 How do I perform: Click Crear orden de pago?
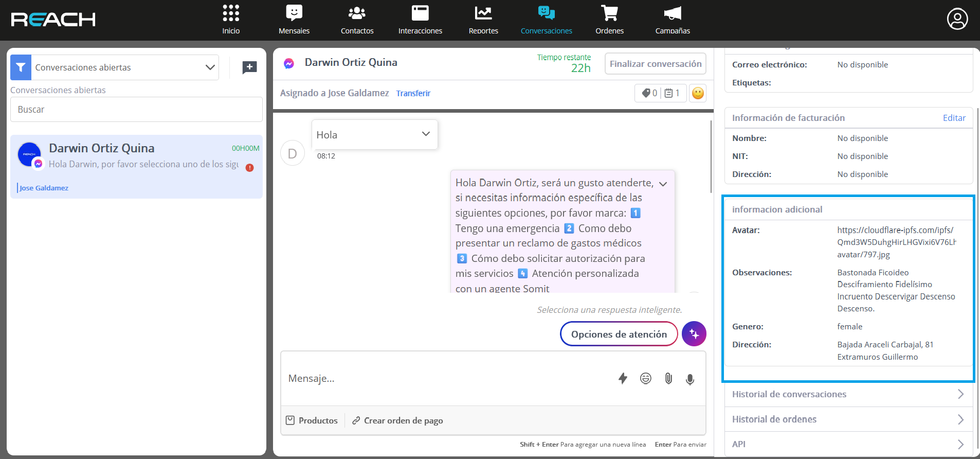(397, 420)
